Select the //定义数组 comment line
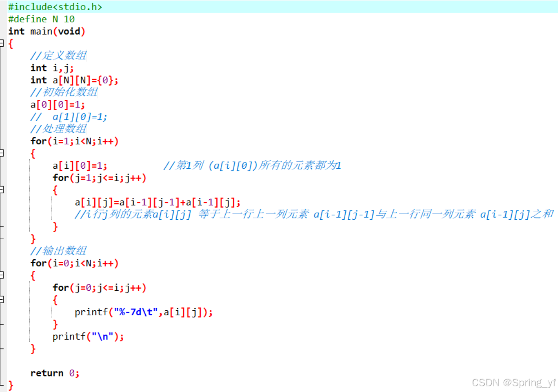This screenshot has height=392, width=558. coord(58,55)
